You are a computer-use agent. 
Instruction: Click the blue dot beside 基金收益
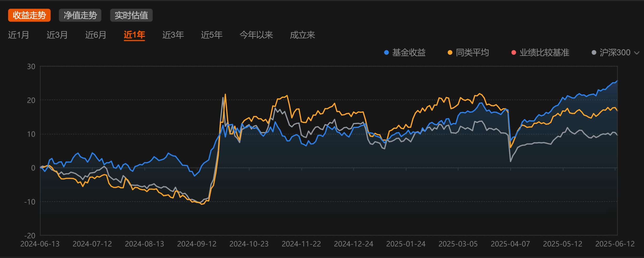click(x=386, y=52)
